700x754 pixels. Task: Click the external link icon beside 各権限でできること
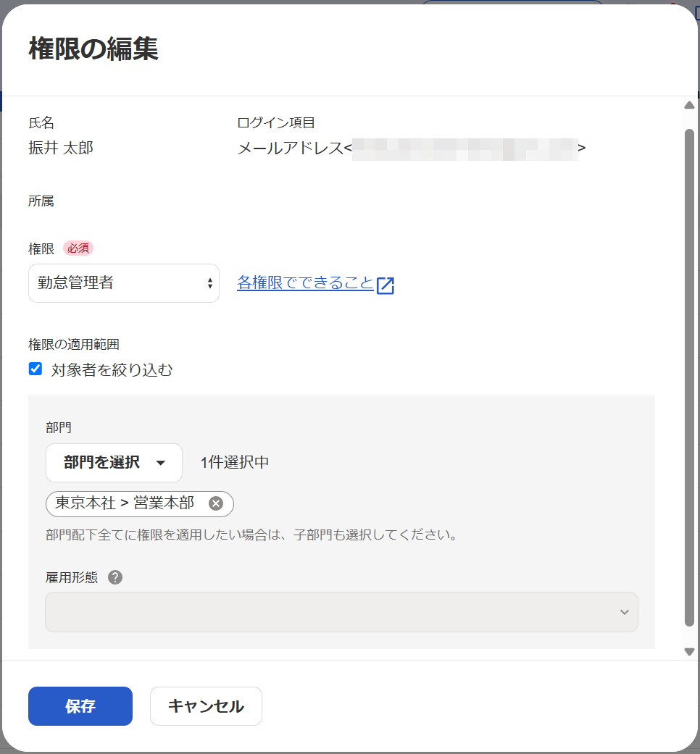coord(386,285)
